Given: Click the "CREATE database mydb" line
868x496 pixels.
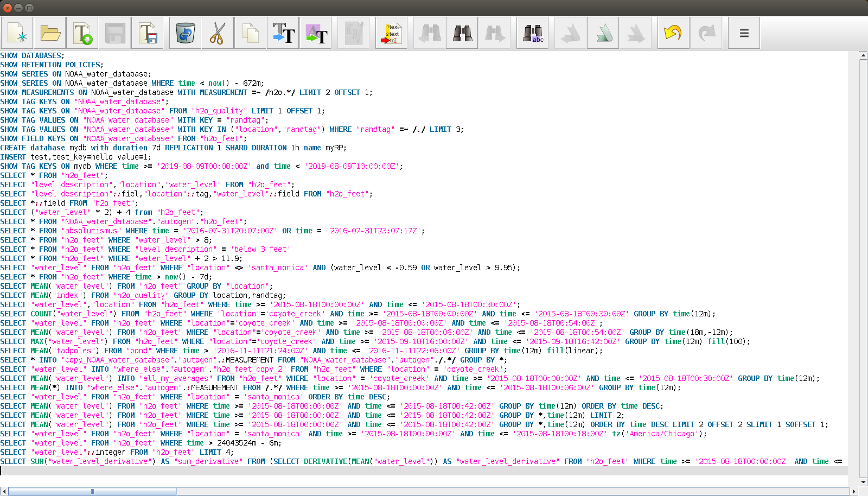Looking at the screenshot, I should click(174, 148).
